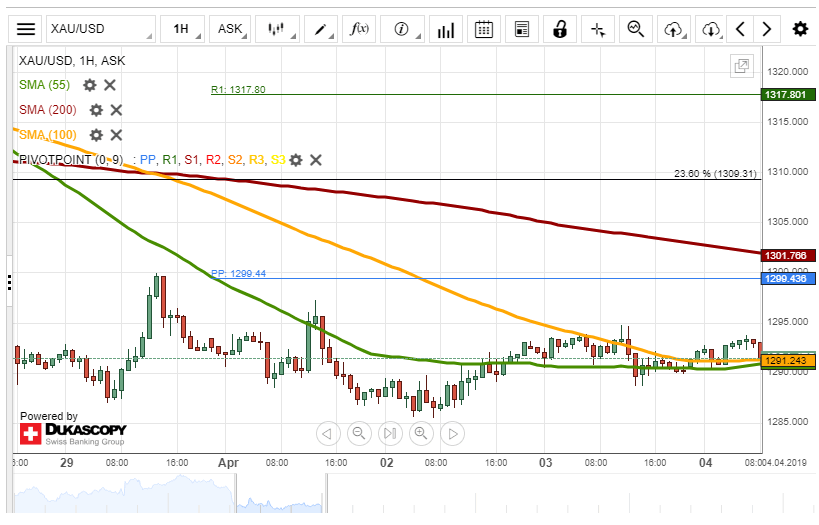
Task: Change the 1H timeframe selector
Action: pyautogui.click(x=182, y=29)
